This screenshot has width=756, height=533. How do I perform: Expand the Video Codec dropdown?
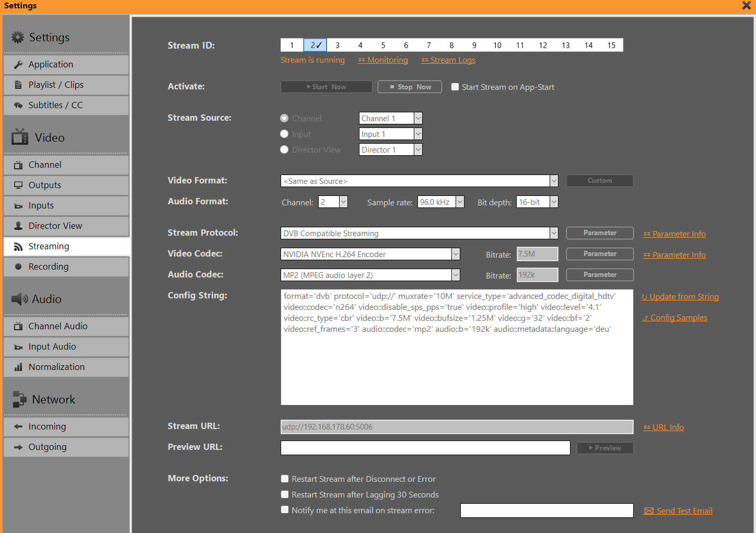coord(456,254)
